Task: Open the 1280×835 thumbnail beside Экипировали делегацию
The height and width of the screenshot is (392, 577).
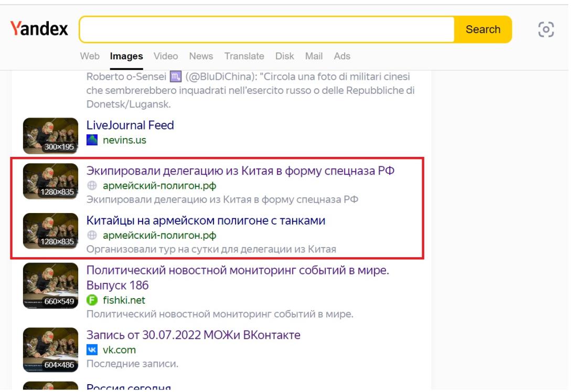Action: pos(50,181)
